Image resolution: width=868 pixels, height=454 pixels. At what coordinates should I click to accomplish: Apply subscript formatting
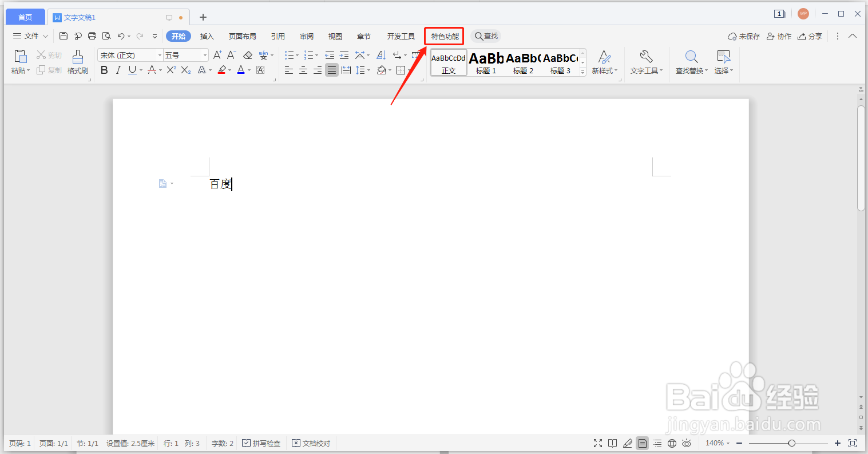pos(185,70)
